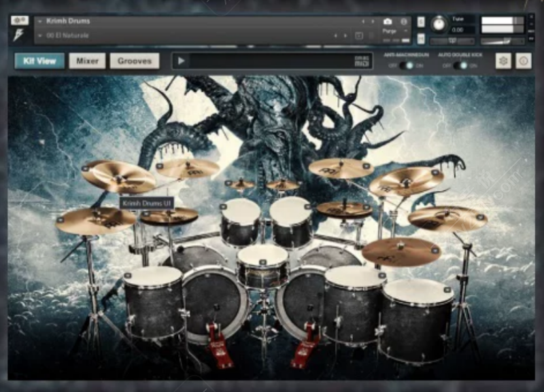Mute the instrument with the M button
544x392 pixels.
click(x=420, y=39)
